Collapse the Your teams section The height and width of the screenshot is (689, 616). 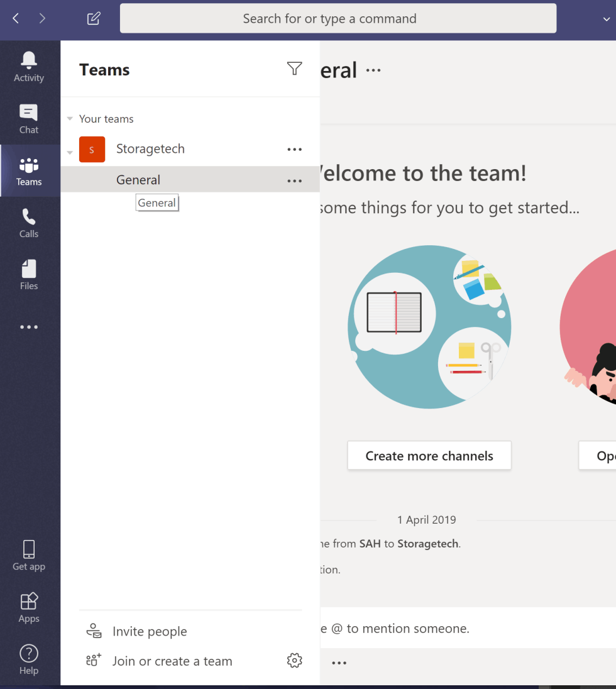(70, 119)
